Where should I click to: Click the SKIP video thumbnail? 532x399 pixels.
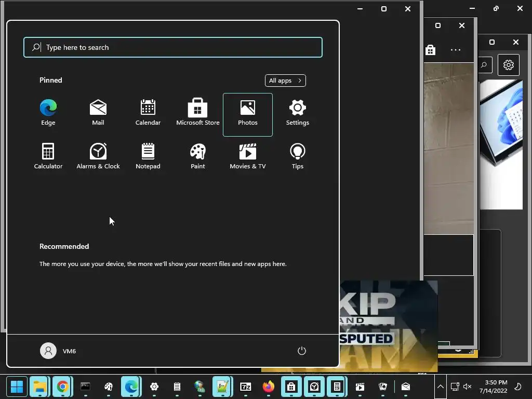click(389, 325)
